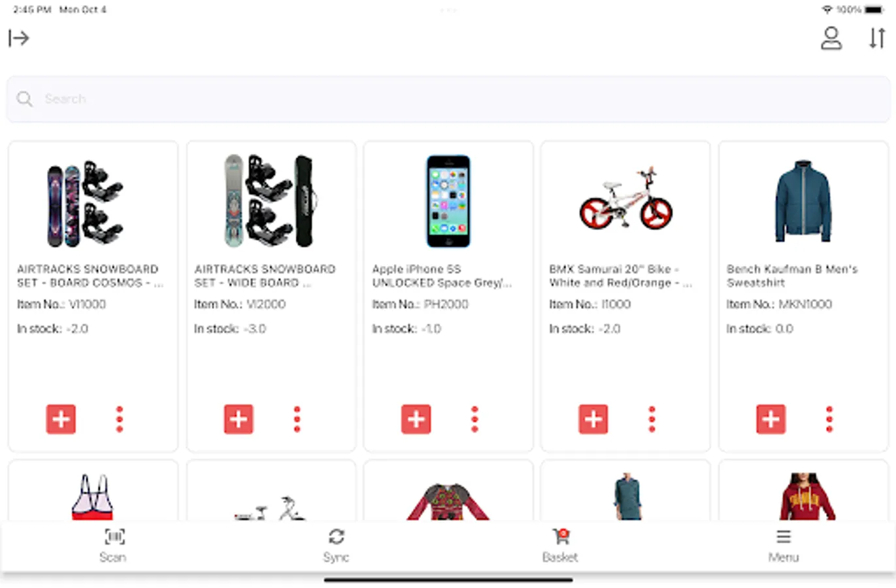Add Bench Kaufman Sweatshirt with plus button

coord(771,419)
